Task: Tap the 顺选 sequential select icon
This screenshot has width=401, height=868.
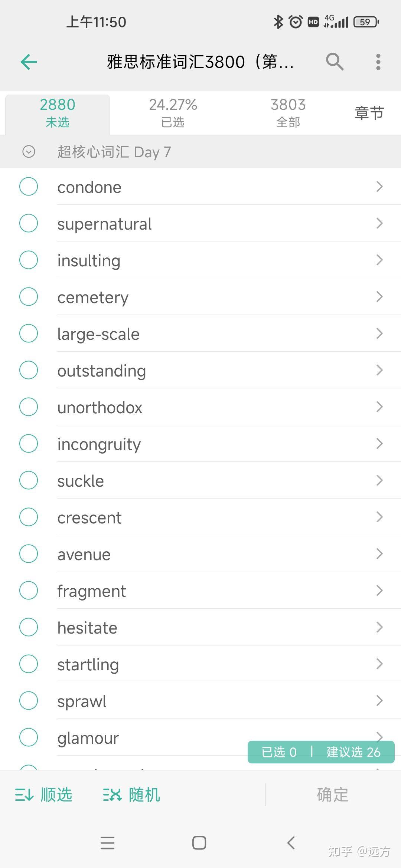Action: [x=25, y=795]
